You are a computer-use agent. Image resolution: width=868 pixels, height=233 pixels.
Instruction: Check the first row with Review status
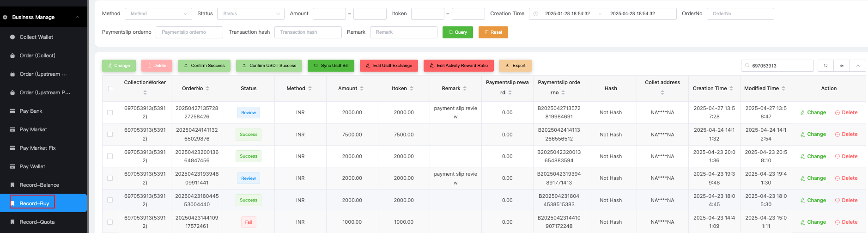click(110, 112)
